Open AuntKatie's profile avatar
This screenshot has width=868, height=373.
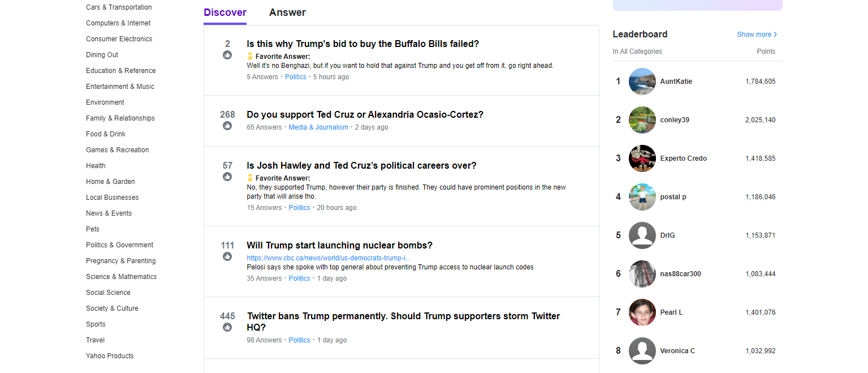(642, 81)
